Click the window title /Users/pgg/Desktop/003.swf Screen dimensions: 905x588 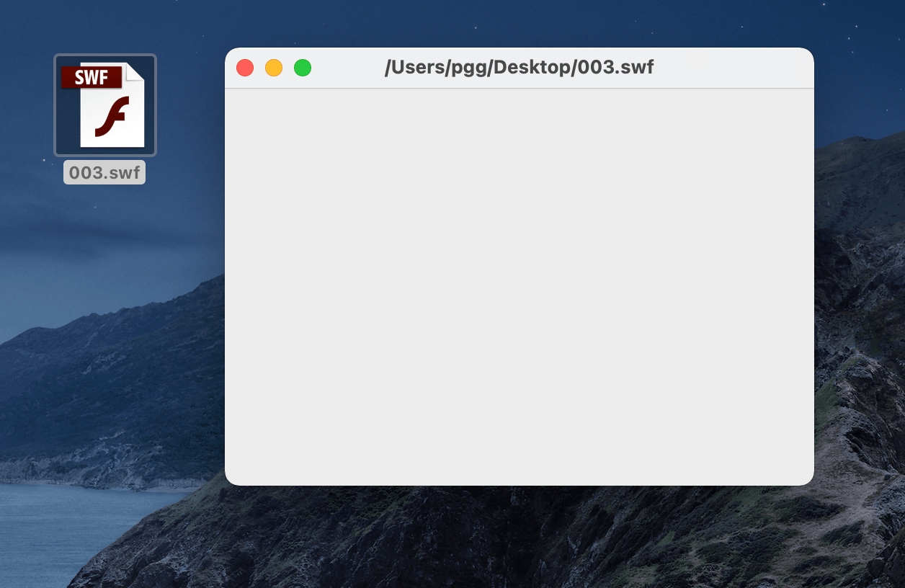point(519,67)
